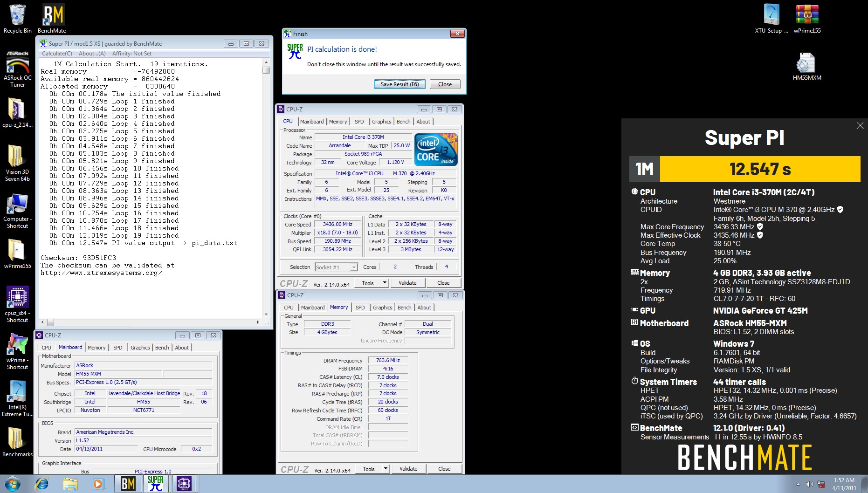This screenshot has height=493, width=868.
Task: Switch to Super PI in the taskbar
Action: 156,484
